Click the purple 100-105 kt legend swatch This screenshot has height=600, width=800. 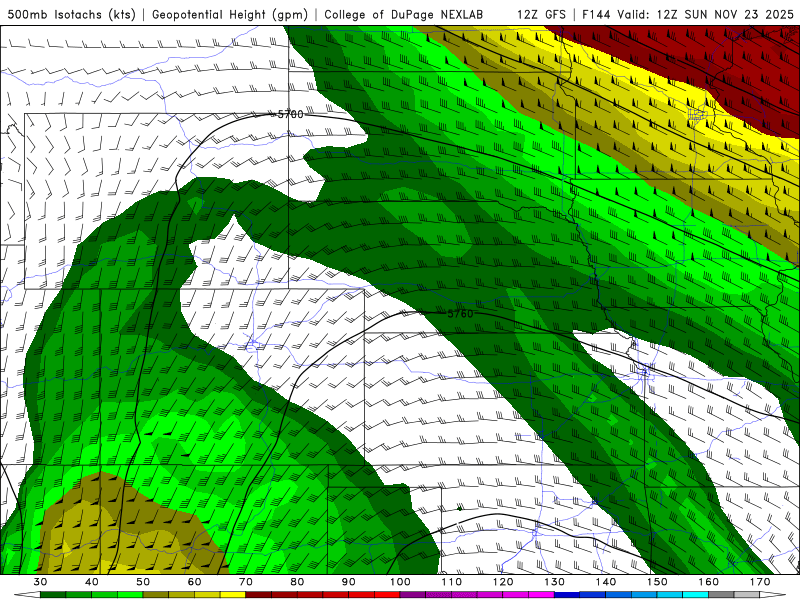[x=413, y=595]
